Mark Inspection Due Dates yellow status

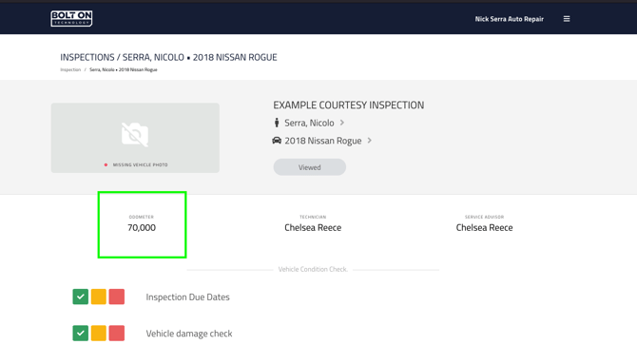[99, 297]
